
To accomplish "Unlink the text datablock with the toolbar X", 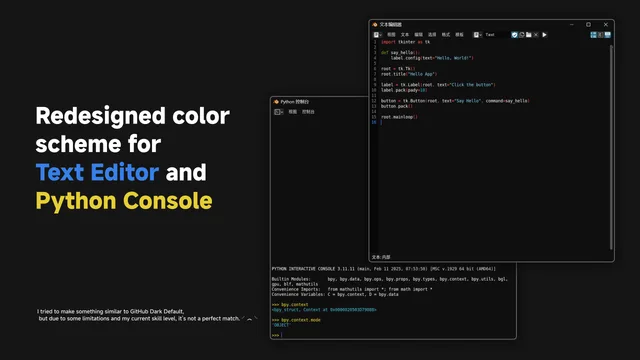I will coord(536,35).
